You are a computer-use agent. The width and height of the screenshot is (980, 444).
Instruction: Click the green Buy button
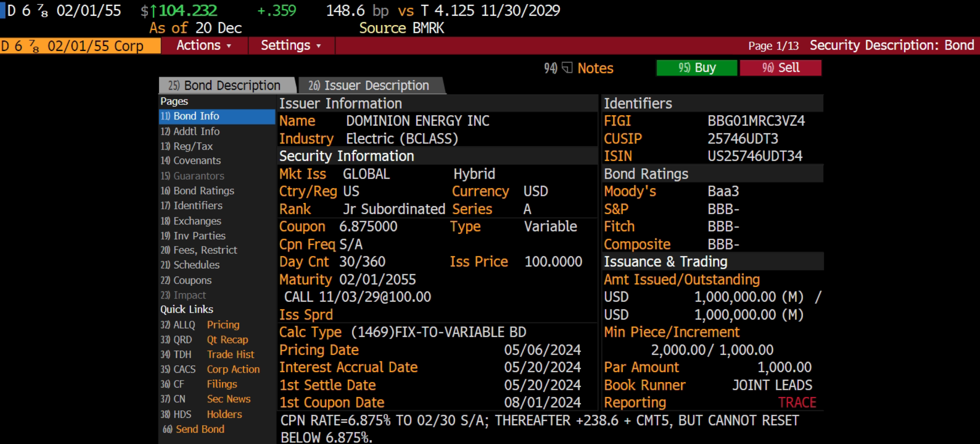[x=697, y=68]
